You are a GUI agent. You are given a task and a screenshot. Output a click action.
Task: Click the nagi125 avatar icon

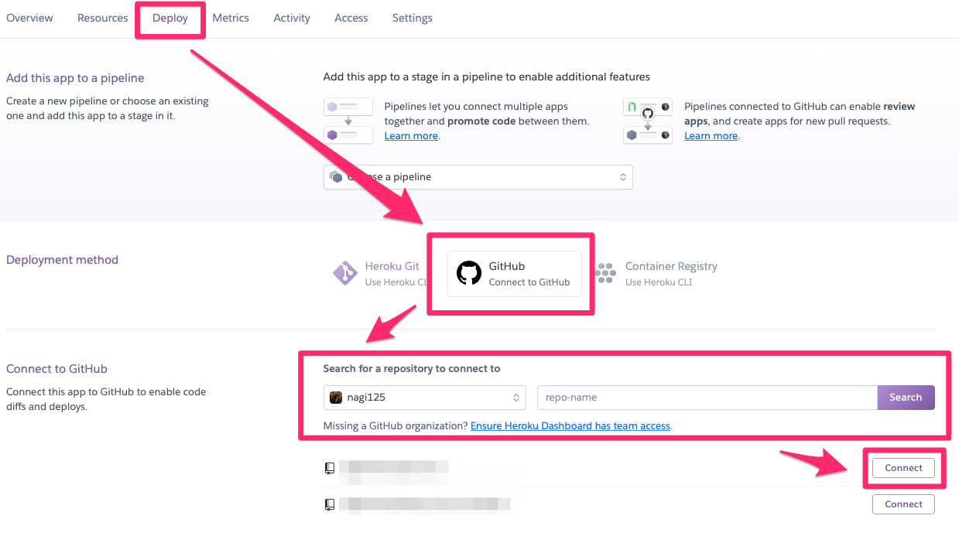(336, 398)
